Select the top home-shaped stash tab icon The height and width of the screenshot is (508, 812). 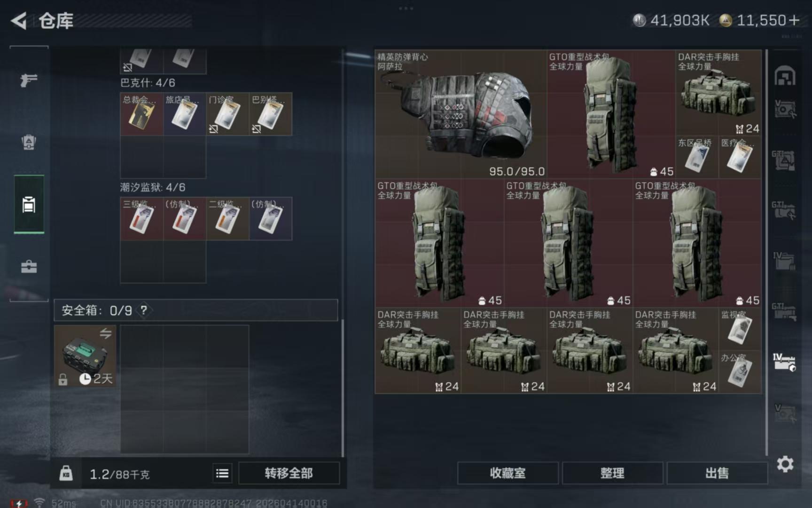click(785, 76)
